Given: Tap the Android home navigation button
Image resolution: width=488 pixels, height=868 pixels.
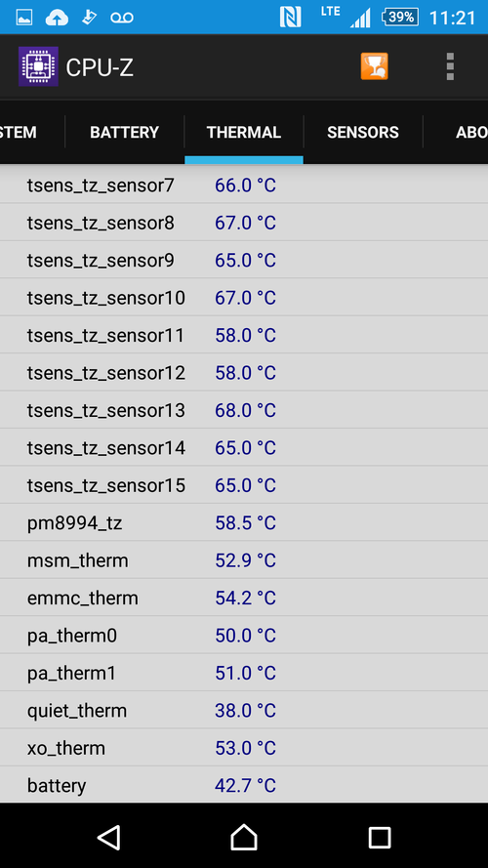Looking at the screenshot, I should click(244, 837).
